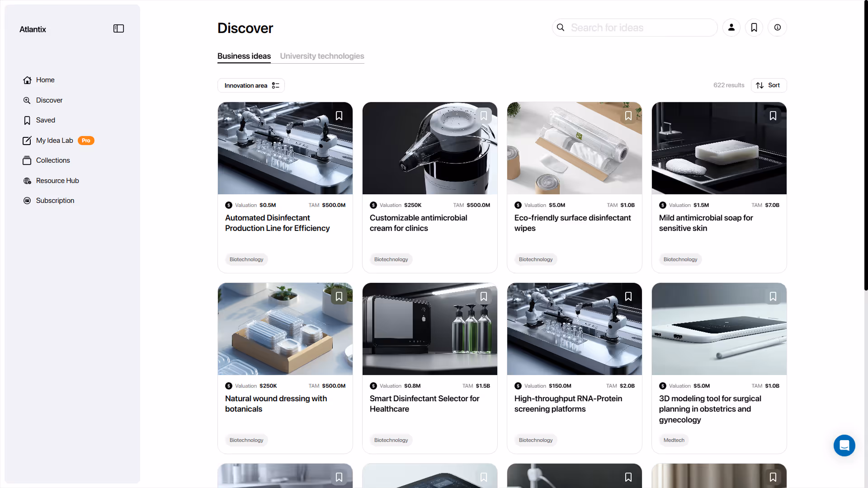Open Customizable antimicrobial cream for clinics title
This screenshot has height=488, width=868.
(418, 223)
